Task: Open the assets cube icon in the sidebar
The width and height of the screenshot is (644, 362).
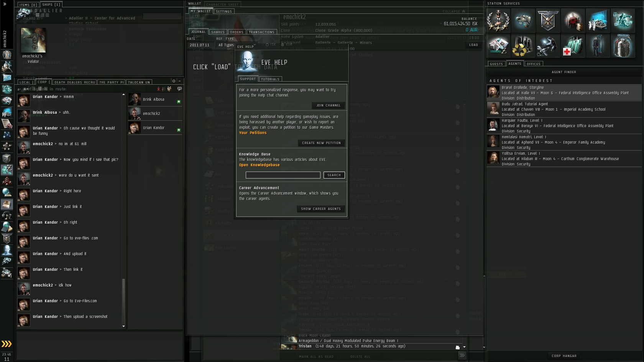Action: pos(7,158)
